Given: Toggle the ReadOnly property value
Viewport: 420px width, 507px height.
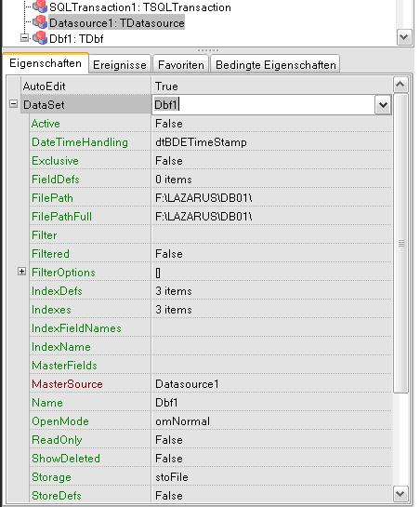Looking at the screenshot, I should 272,440.
